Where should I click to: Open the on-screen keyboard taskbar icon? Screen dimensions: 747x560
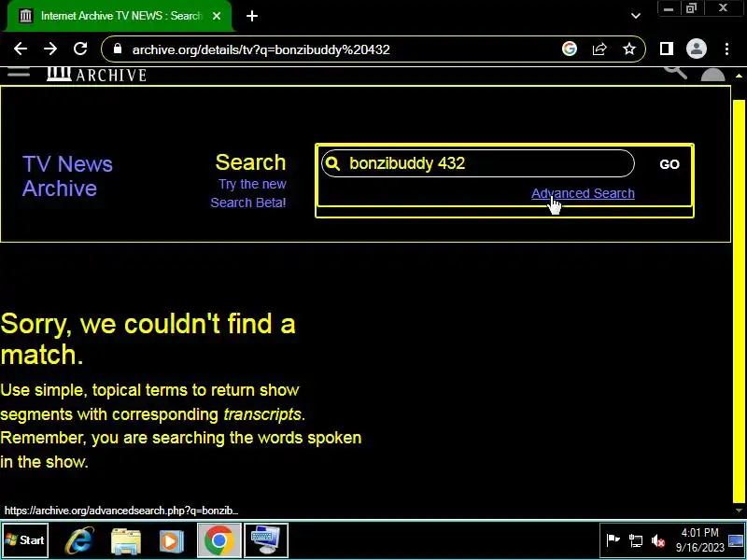[266, 540]
